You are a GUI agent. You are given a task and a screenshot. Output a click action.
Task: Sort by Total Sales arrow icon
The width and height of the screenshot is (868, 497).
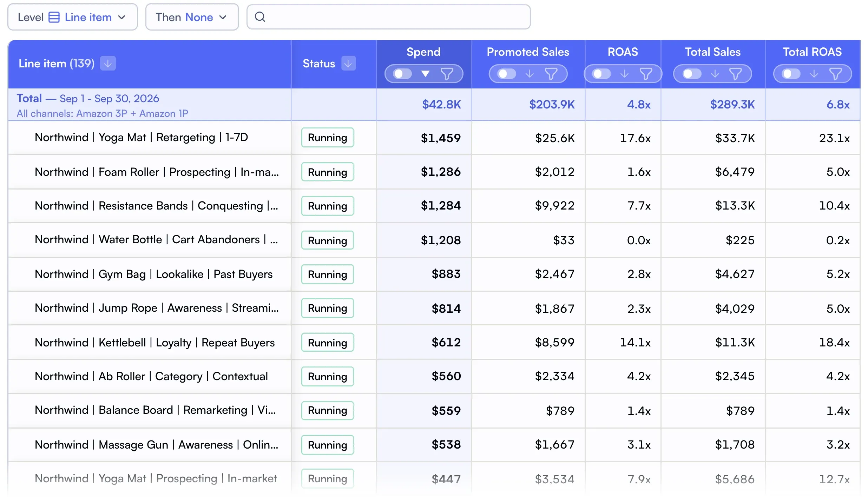click(715, 74)
